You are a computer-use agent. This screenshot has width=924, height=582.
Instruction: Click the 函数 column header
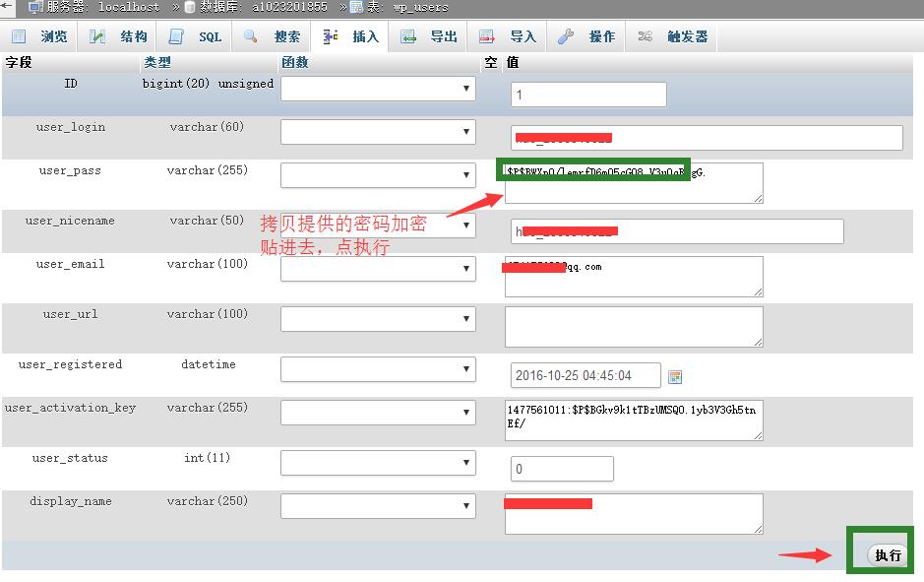tap(294, 62)
